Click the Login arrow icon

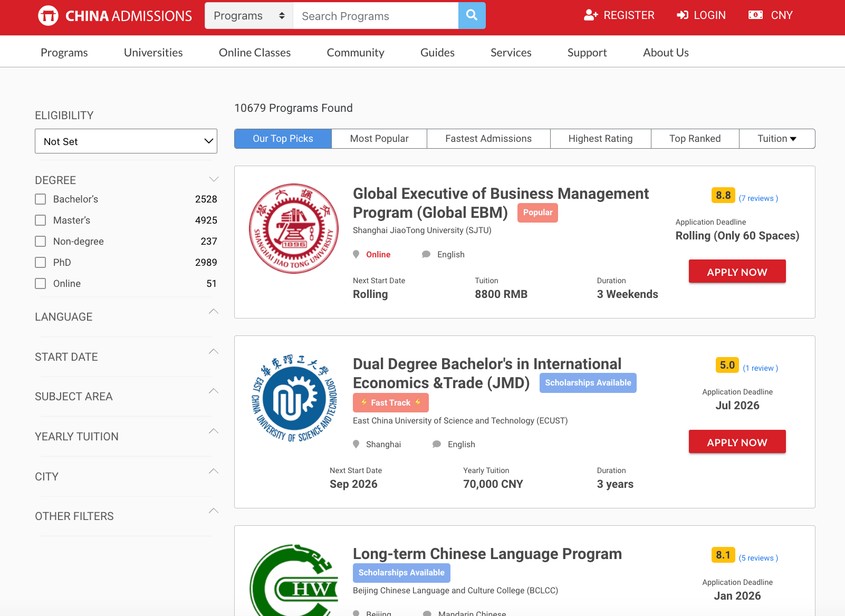point(683,15)
